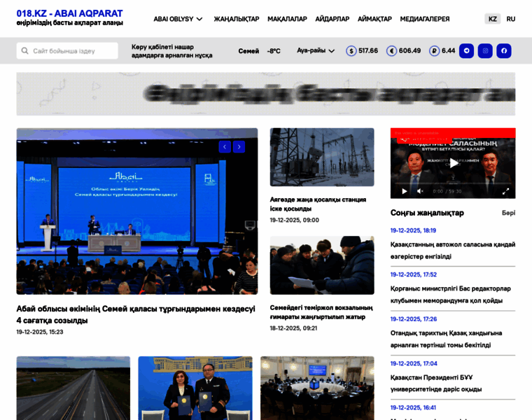Click the 517.66 dollar rate
The width and height of the screenshot is (532, 420).
tap(368, 51)
